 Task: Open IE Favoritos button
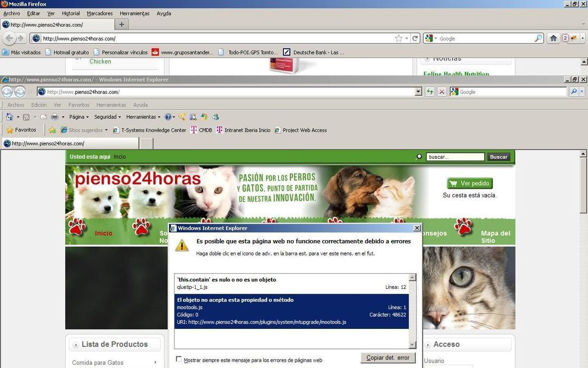tap(21, 130)
